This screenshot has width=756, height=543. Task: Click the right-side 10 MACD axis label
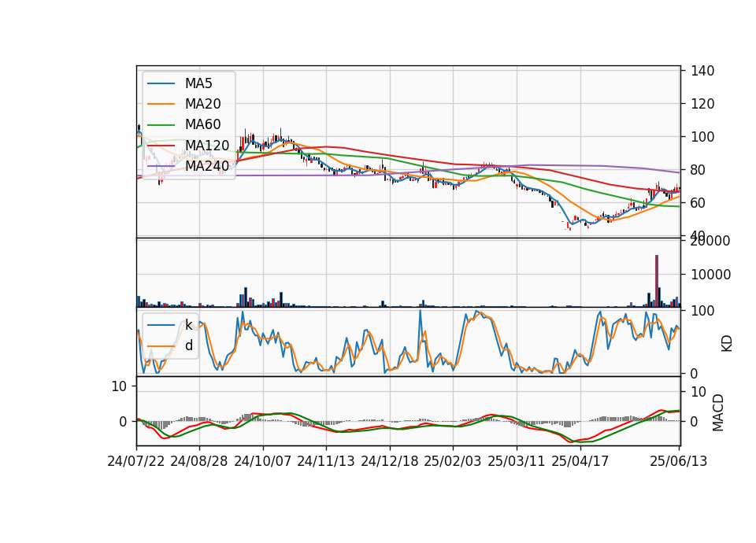tap(699, 392)
